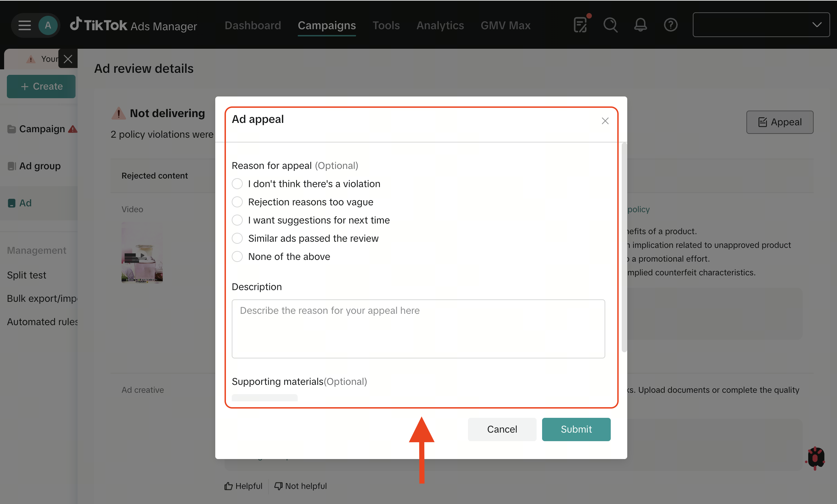Select the Campaign folder icon in sidebar
The image size is (837, 504).
(x=12, y=129)
